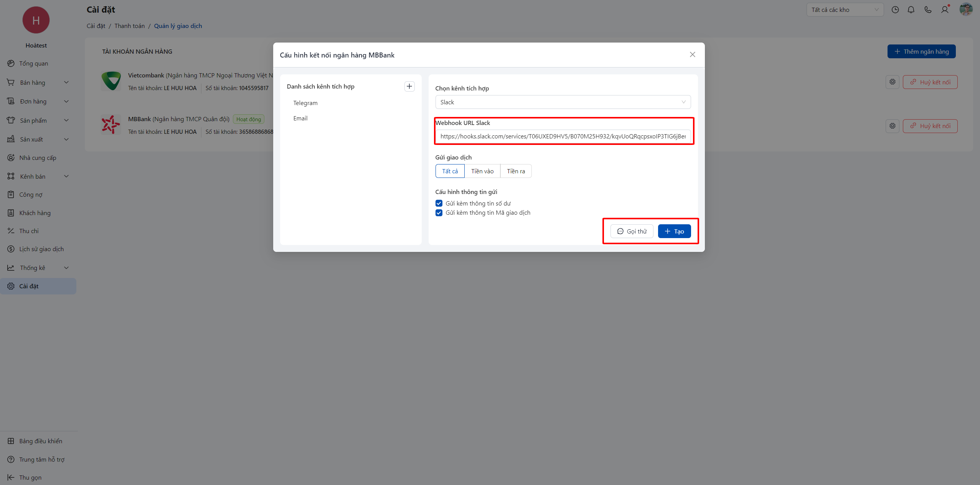Viewport: 980px width, 485px height.
Task: Click the Tạo create button
Action: 674,231
